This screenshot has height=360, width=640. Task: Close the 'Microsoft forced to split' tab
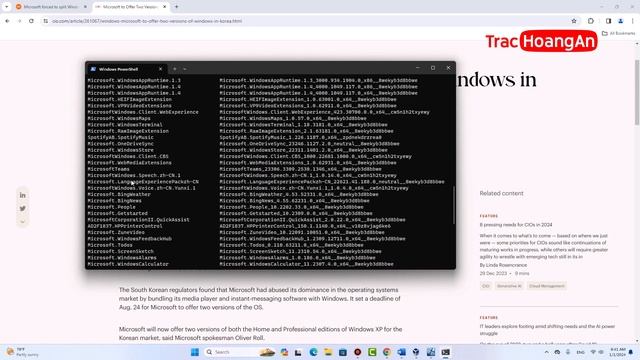pos(85,7)
